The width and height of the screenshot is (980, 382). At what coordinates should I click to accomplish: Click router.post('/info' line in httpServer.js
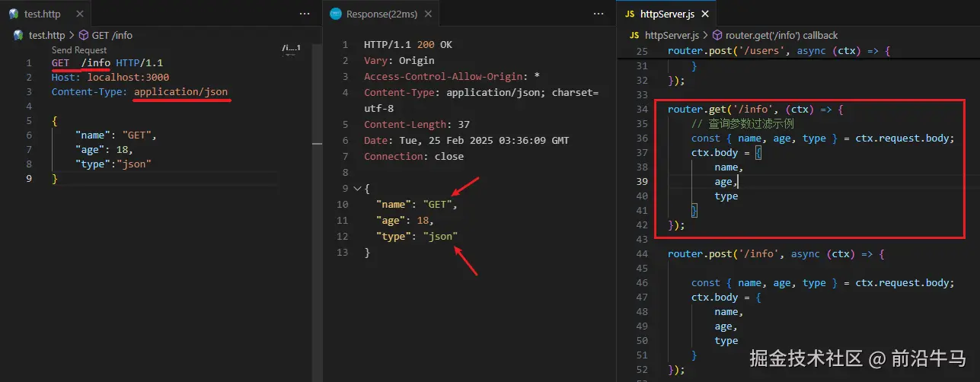click(776, 254)
